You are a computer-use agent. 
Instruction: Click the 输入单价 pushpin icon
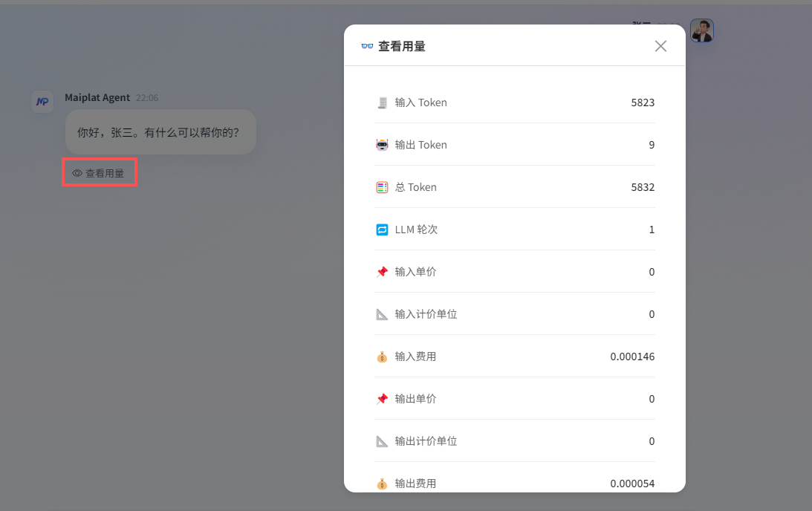click(382, 272)
